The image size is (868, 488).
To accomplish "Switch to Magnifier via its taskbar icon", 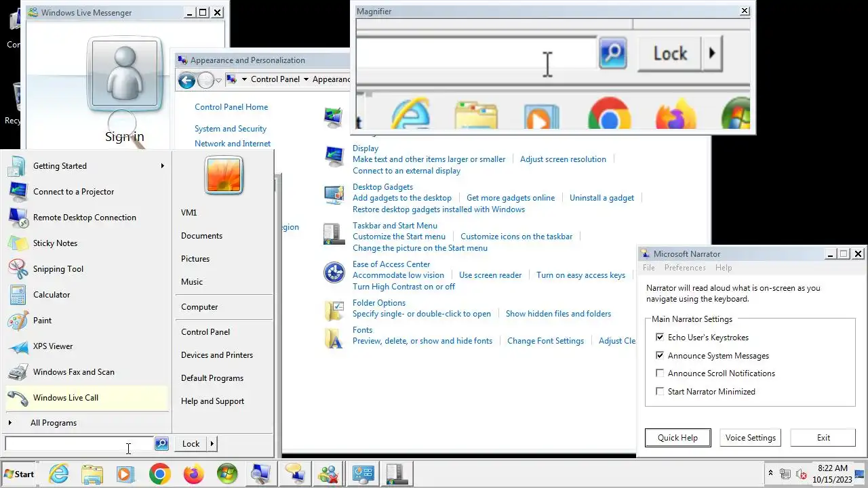I will pyautogui.click(x=260, y=474).
